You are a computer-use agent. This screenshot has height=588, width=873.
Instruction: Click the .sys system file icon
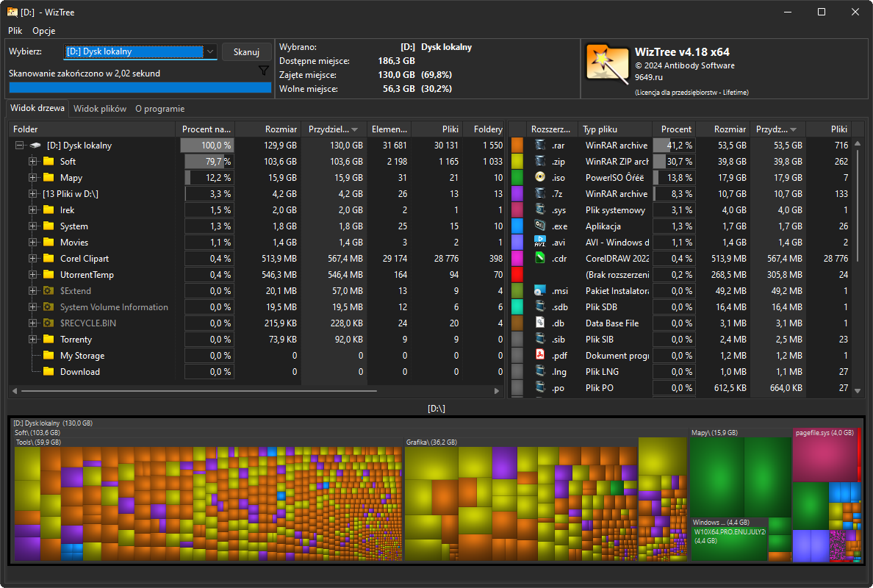point(540,210)
